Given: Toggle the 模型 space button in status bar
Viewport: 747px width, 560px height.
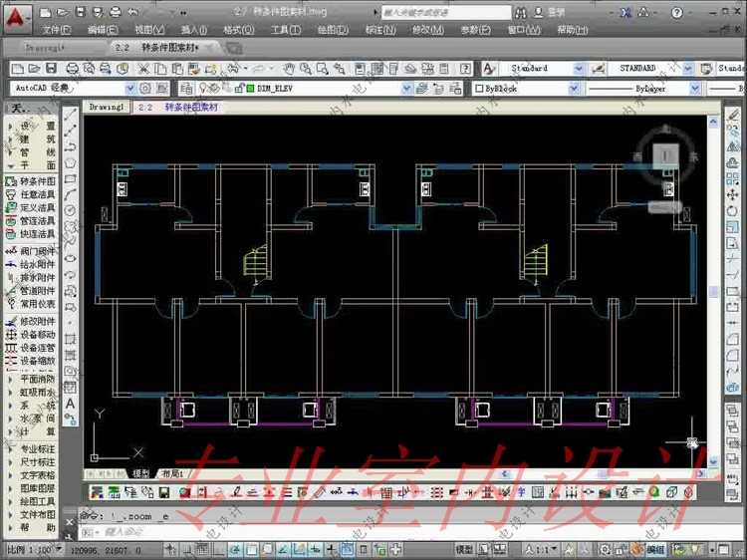Looking at the screenshot, I should click(464, 549).
